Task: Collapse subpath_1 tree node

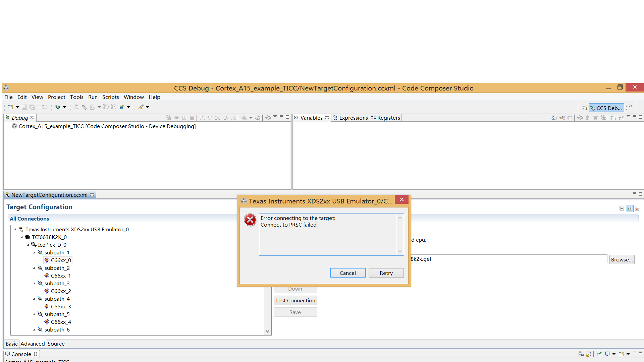Action: click(35, 253)
